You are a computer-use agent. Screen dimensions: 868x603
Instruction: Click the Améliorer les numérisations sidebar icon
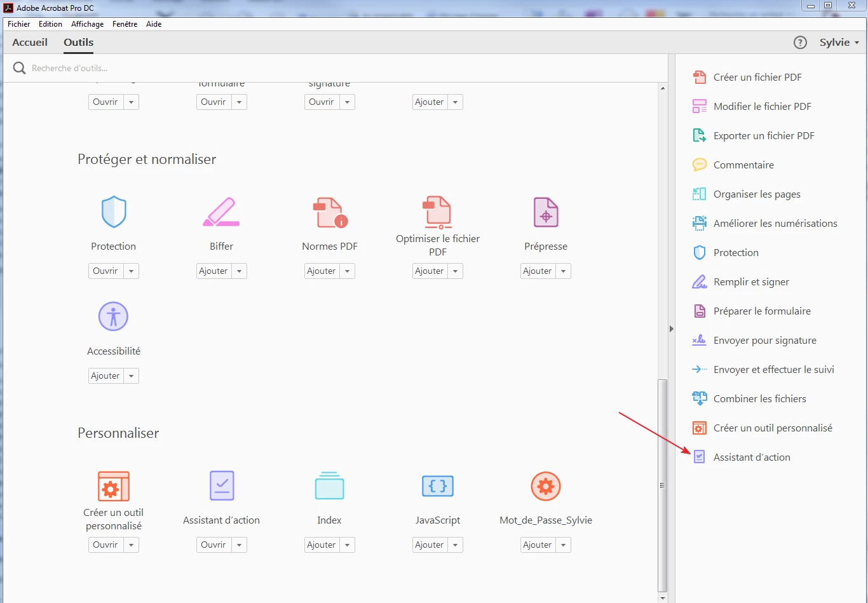pyautogui.click(x=699, y=223)
